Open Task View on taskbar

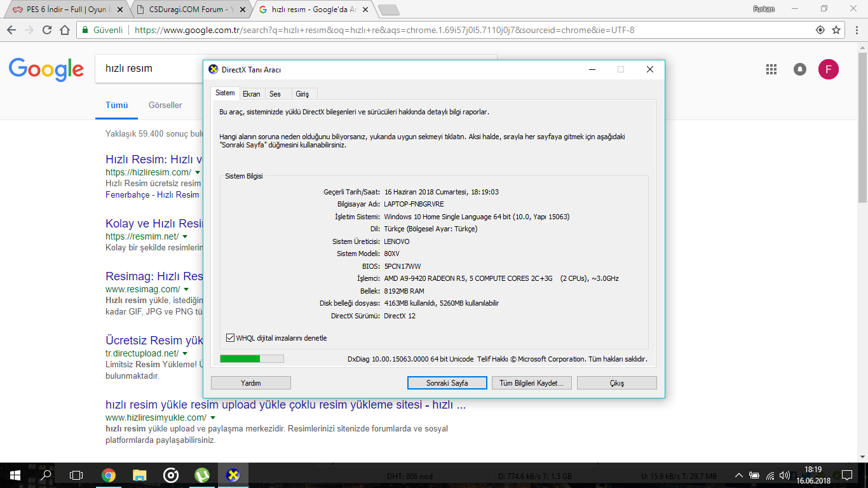click(x=76, y=475)
